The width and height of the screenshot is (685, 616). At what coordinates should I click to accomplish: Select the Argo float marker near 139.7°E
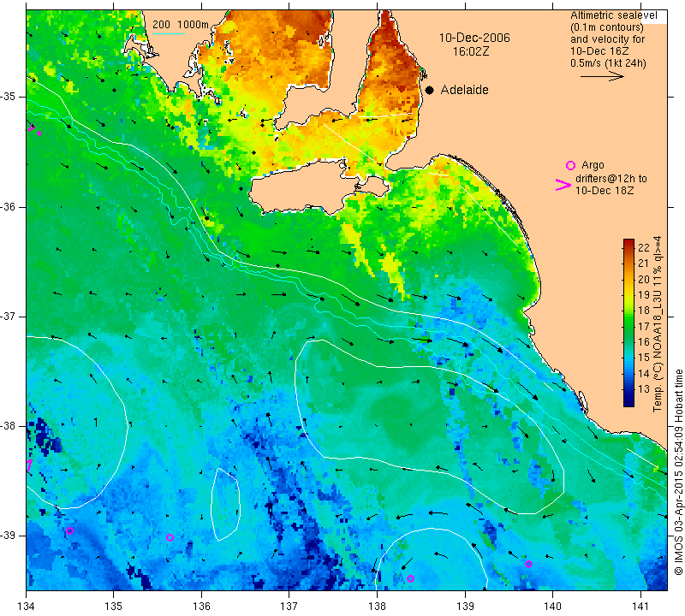point(528,564)
